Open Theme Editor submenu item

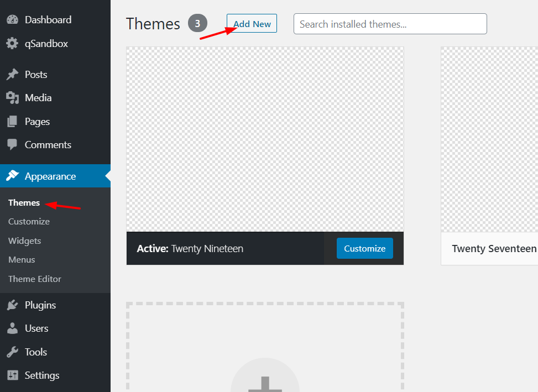35,279
